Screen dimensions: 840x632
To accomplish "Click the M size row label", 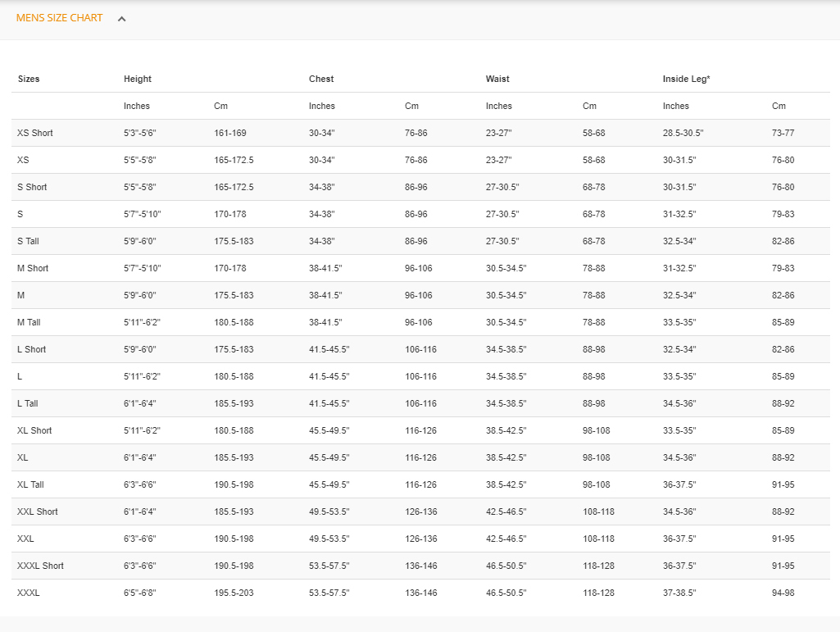I will point(20,295).
